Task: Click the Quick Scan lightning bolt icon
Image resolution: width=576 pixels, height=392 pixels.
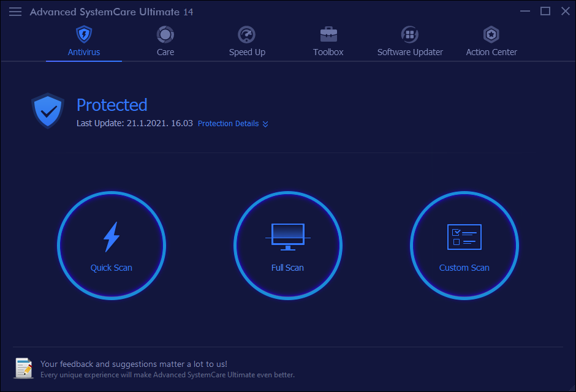Action: 112,237
